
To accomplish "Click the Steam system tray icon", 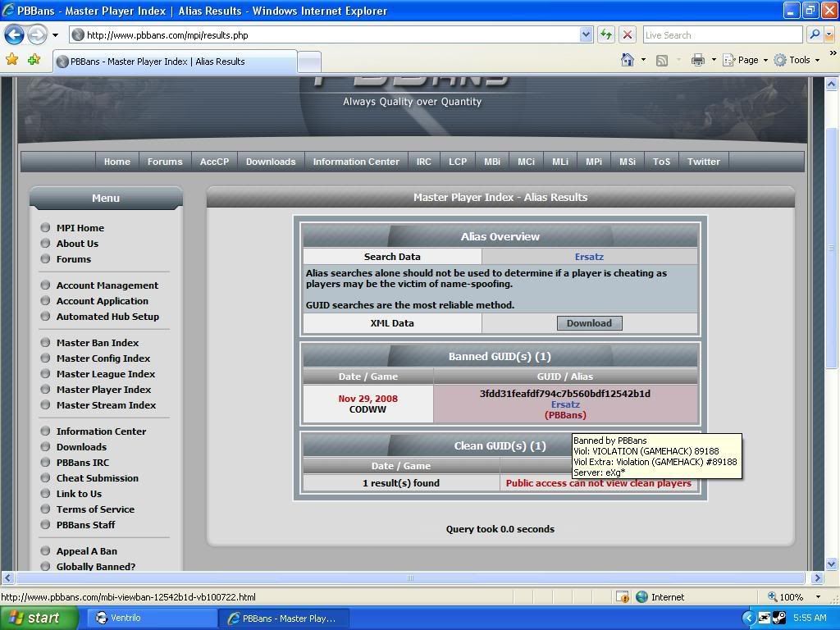I will click(779, 619).
